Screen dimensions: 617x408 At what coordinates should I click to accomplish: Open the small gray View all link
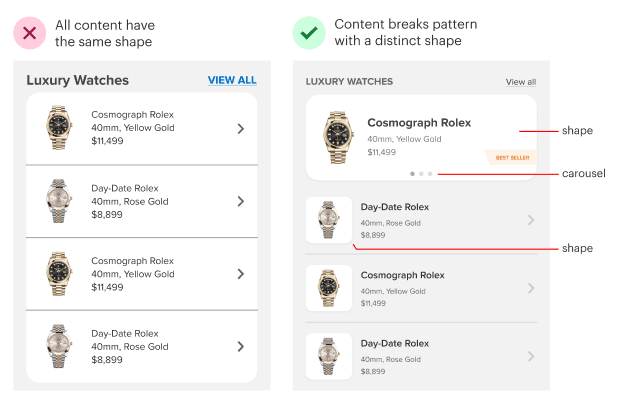point(521,82)
